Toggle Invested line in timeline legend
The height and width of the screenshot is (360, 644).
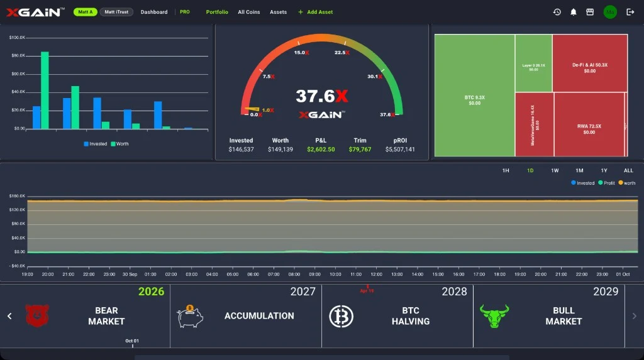(582, 183)
